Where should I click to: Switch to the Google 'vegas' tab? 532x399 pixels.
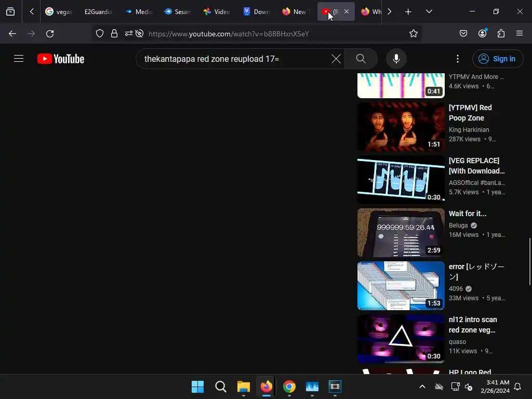click(x=59, y=12)
